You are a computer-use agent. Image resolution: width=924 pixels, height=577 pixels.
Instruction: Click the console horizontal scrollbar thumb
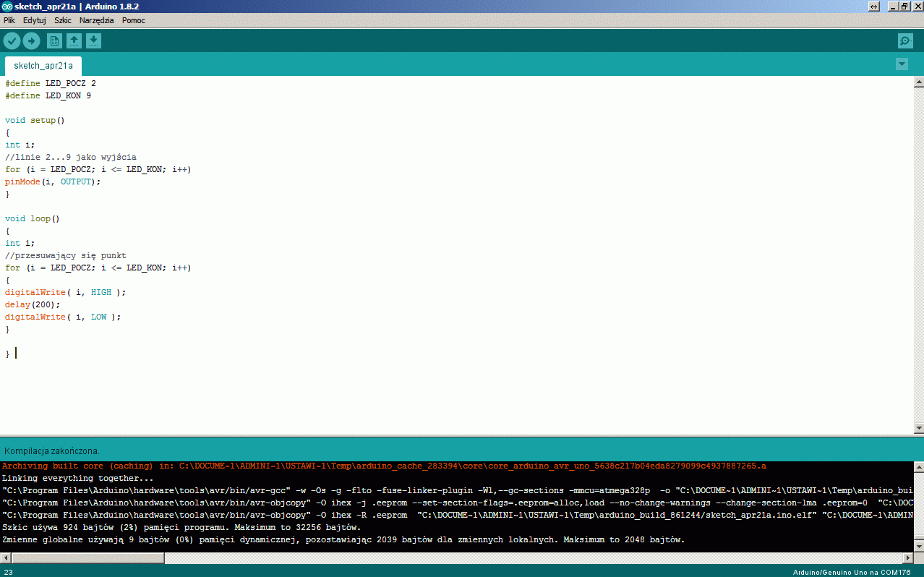[87, 558]
